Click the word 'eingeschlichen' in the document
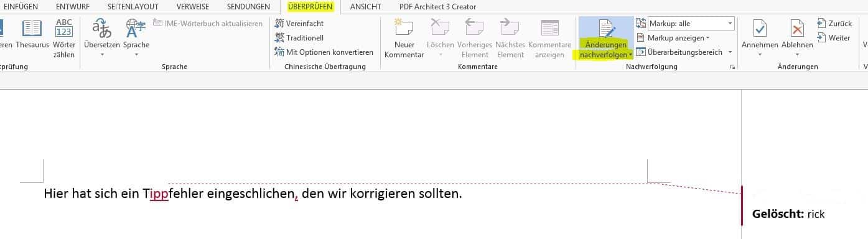The width and height of the screenshot is (868, 239). (x=251, y=194)
